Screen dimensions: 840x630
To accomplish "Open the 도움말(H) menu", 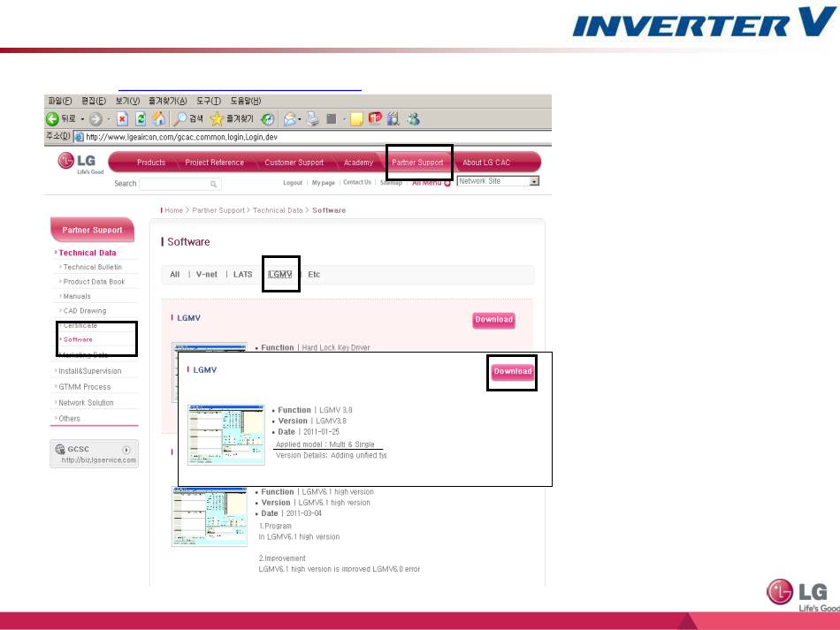I will (x=245, y=101).
